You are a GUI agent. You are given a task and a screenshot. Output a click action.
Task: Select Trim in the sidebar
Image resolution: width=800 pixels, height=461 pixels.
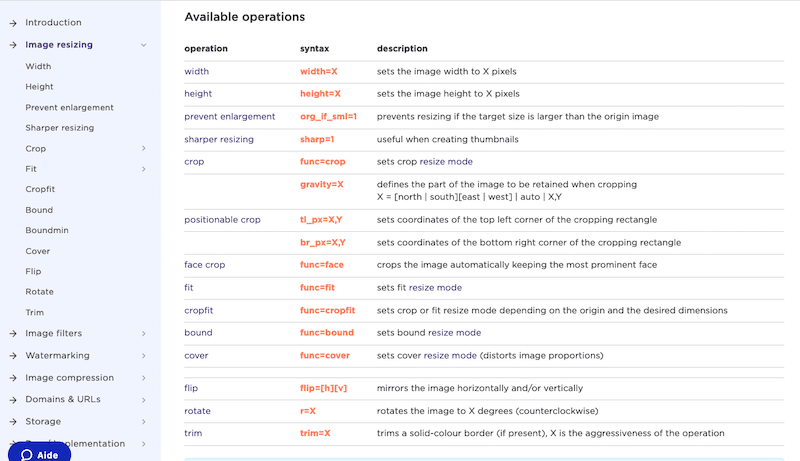tap(35, 313)
